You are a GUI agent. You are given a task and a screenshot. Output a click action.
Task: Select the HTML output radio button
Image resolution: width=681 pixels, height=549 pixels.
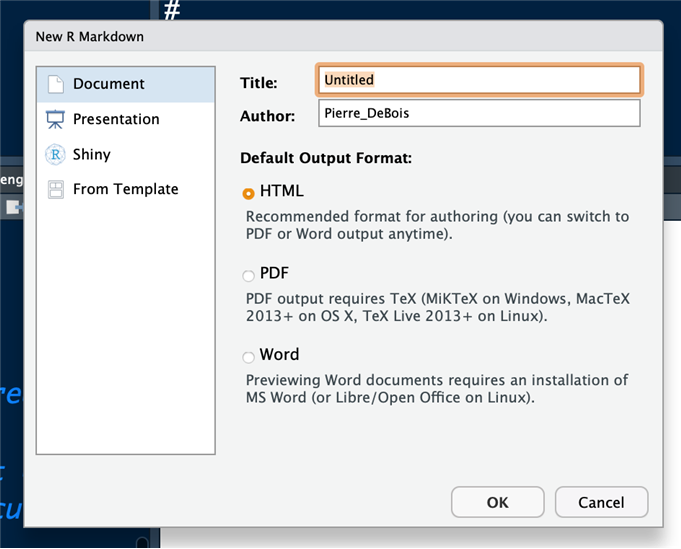pyautogui.click(x=248, y=193)
